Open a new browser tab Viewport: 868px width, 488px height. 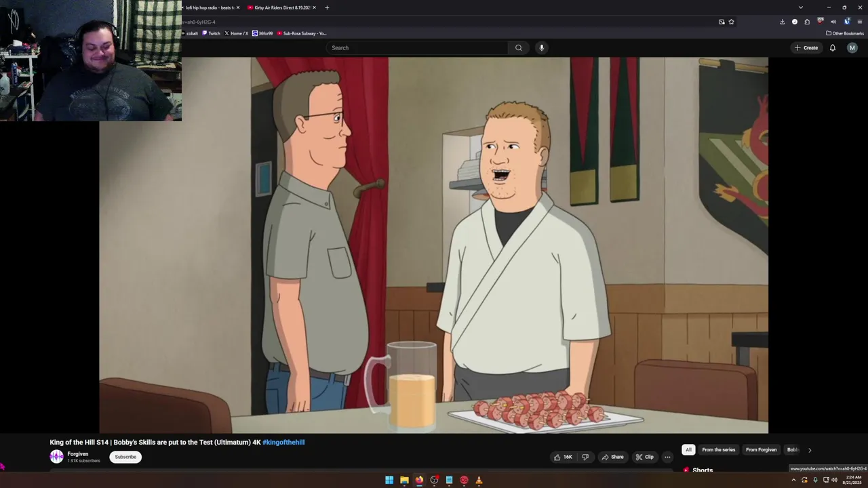(x=327, y=7)
